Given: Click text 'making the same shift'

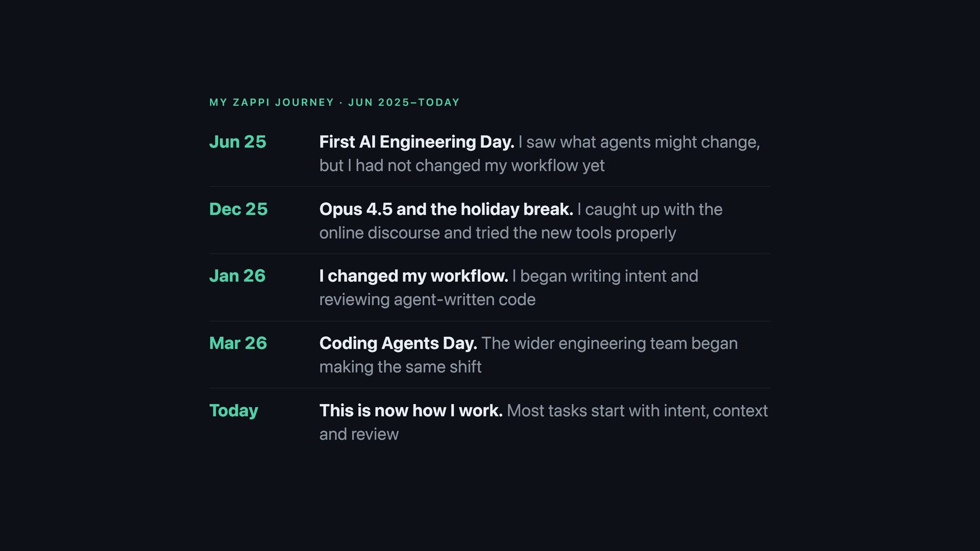Looking at the screenshot, I should 401,367.
